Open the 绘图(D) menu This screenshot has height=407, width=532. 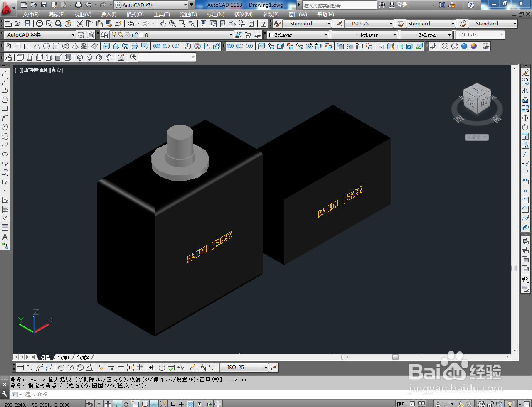coord(188,15)
